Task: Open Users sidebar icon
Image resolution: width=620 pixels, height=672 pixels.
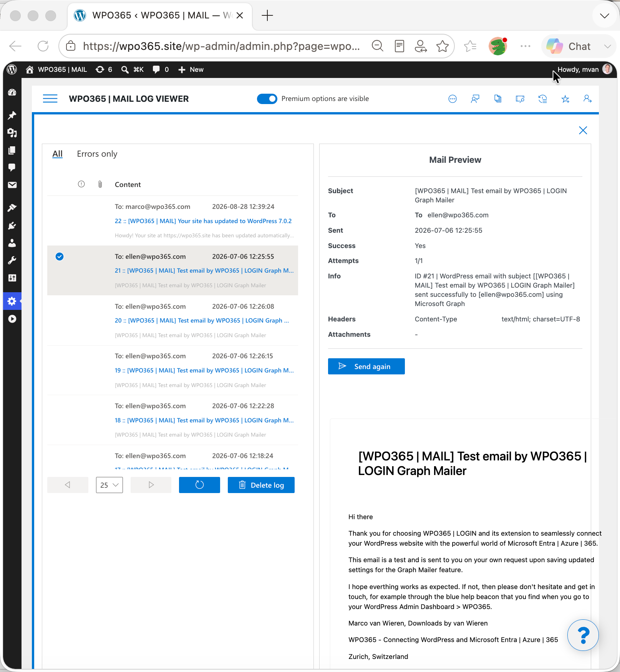Action: click(x=12, y=243)
